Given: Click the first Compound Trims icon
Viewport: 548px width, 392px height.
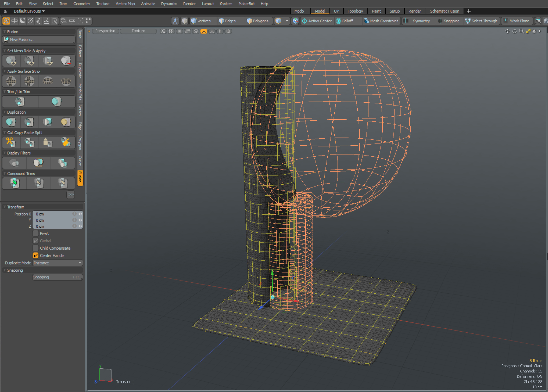Looking at the screenshot, I should pyautogui.click(x=14, y=183).
